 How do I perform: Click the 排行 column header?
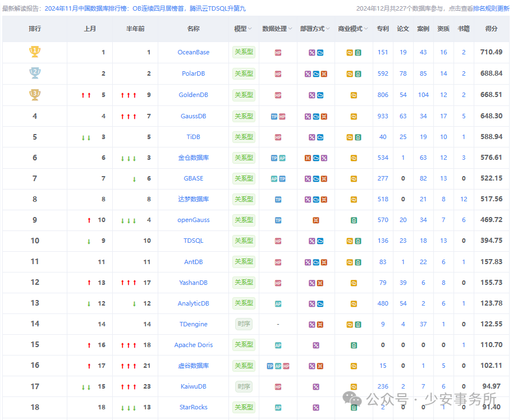[35, 29]
